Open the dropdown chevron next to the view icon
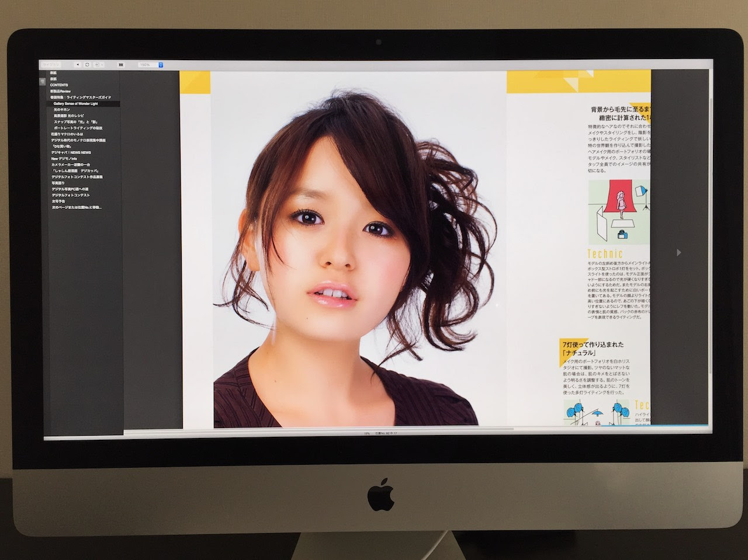 (x=103, y=64)
